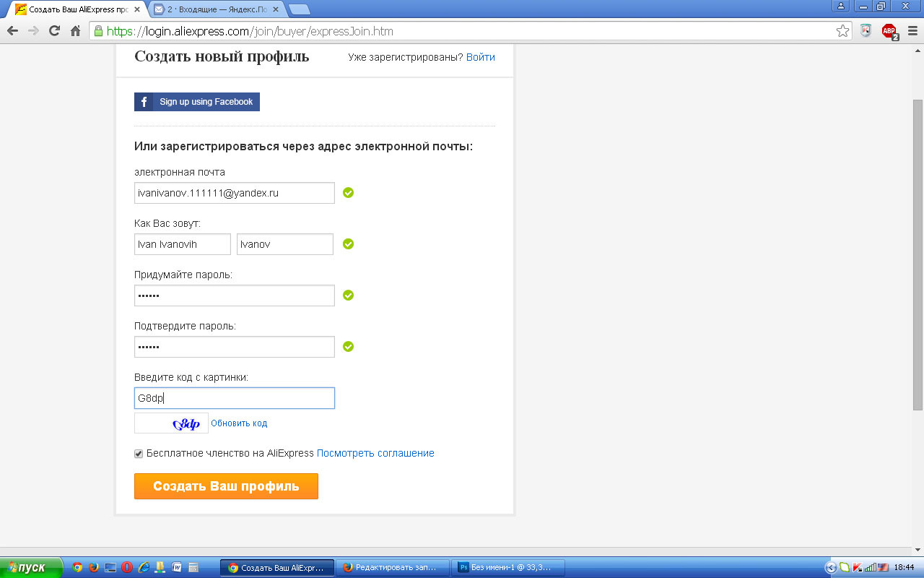Launch Chrome from quick launch
Viewport: 924px width, 578px height.
pos(77,568)
